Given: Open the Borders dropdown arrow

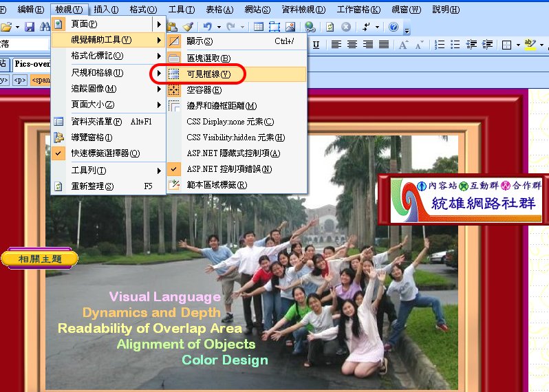Looking at the screenshot, I should click(518, 45).
